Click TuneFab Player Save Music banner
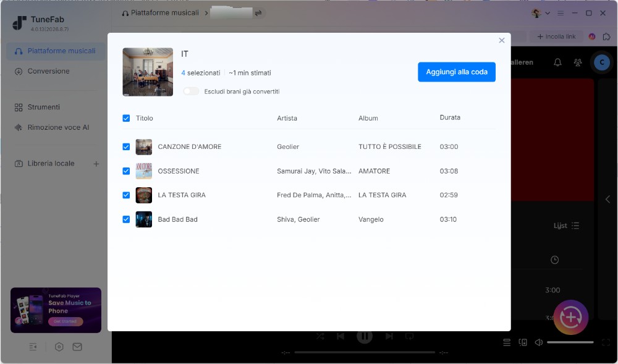 (x=56, y=310)
